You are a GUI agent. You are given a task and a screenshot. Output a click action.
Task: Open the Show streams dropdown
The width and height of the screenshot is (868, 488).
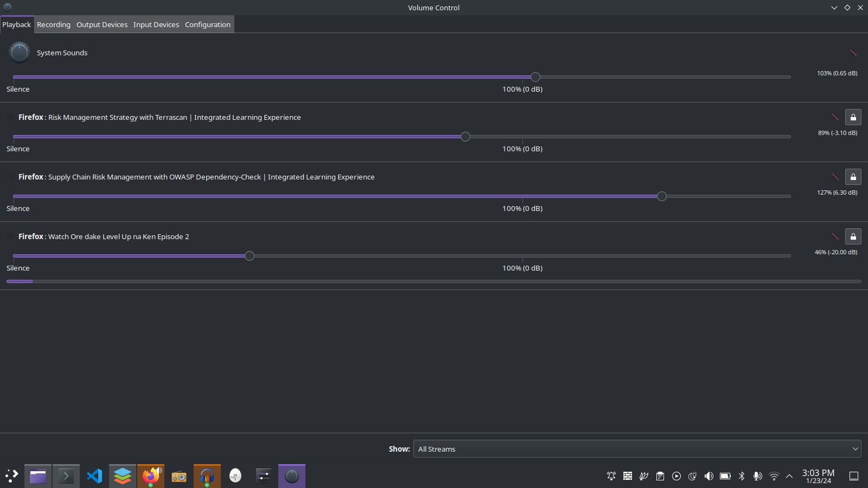[637, 448]
